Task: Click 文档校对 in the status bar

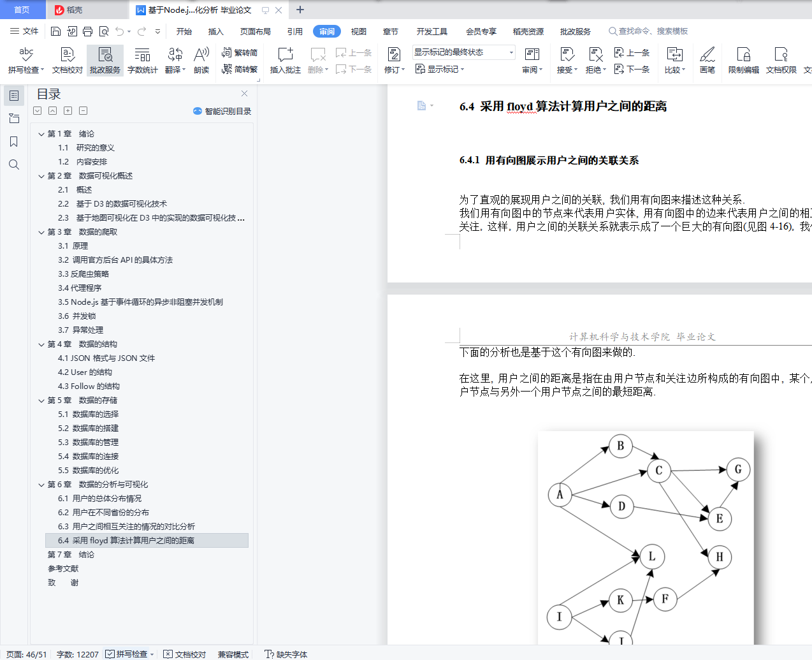Action: (184, 654)
